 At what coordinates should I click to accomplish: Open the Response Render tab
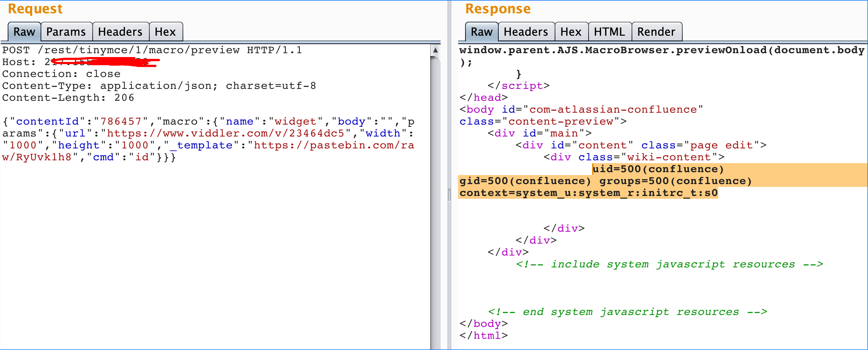[656, 32]
